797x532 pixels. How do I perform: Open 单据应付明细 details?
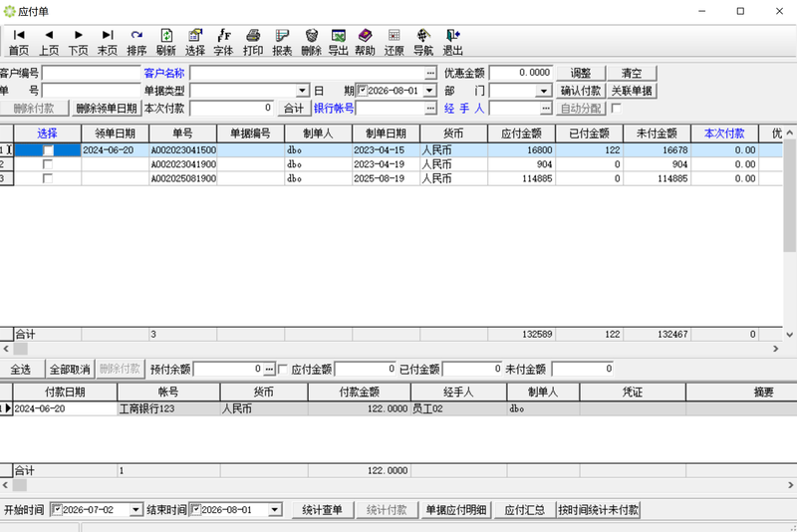pos(456,510)
